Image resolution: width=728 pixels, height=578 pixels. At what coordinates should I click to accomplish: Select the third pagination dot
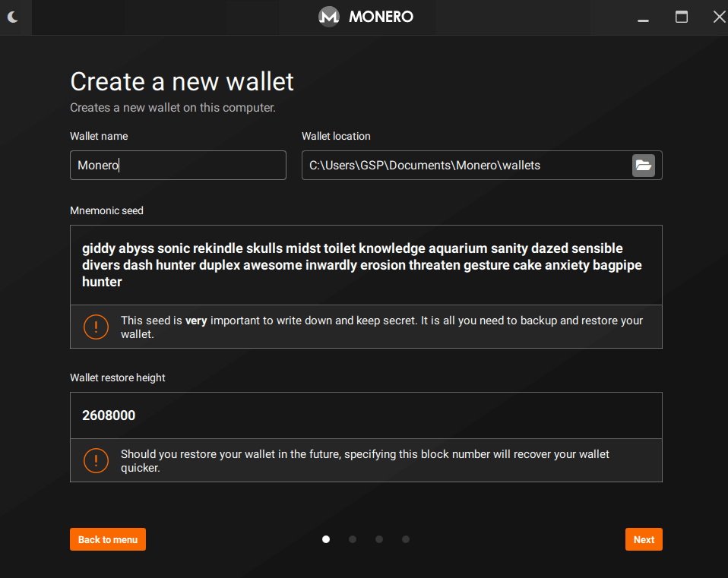pyautogui.click(x=379, y=539)
